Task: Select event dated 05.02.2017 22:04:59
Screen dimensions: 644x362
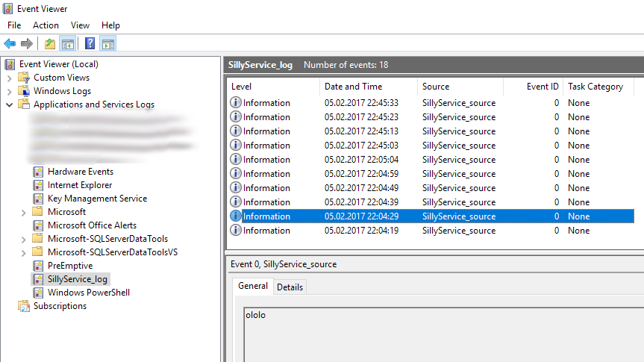Action: click(x=431, y=174)
